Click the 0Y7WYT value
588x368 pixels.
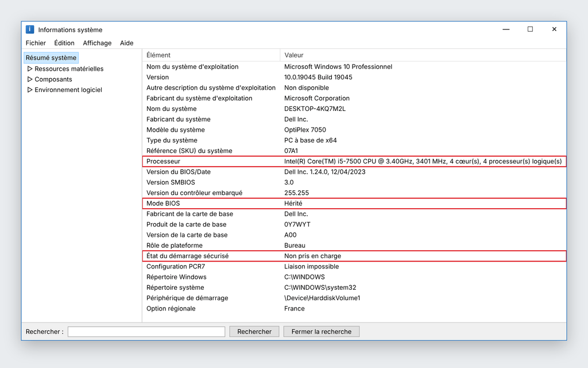tap(297, 224)
